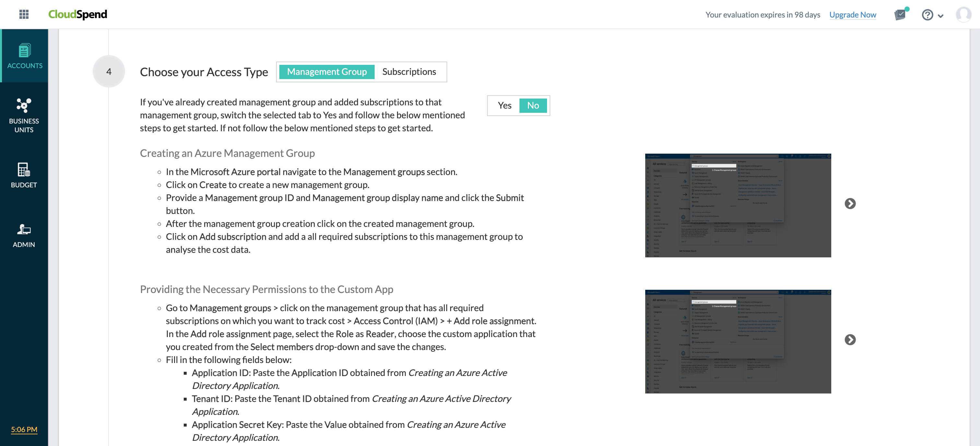Open the Accounts sidebar section
The height and width of the screenshot is (446, 980).
tap(24, 56)
